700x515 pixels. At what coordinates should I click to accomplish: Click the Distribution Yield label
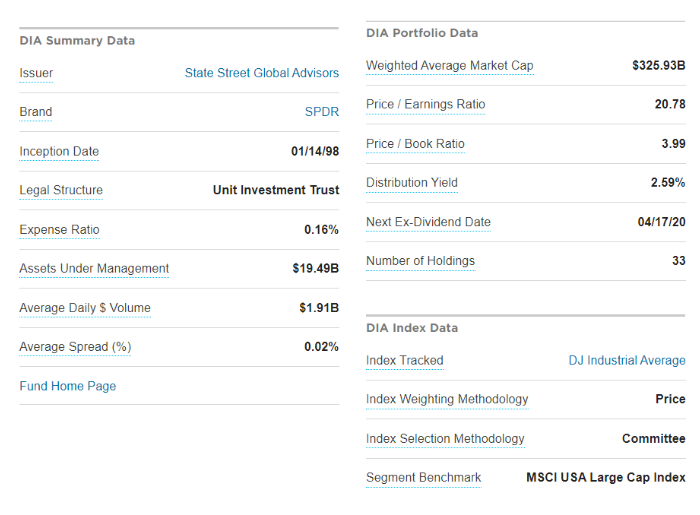click(x=411, y=183)
